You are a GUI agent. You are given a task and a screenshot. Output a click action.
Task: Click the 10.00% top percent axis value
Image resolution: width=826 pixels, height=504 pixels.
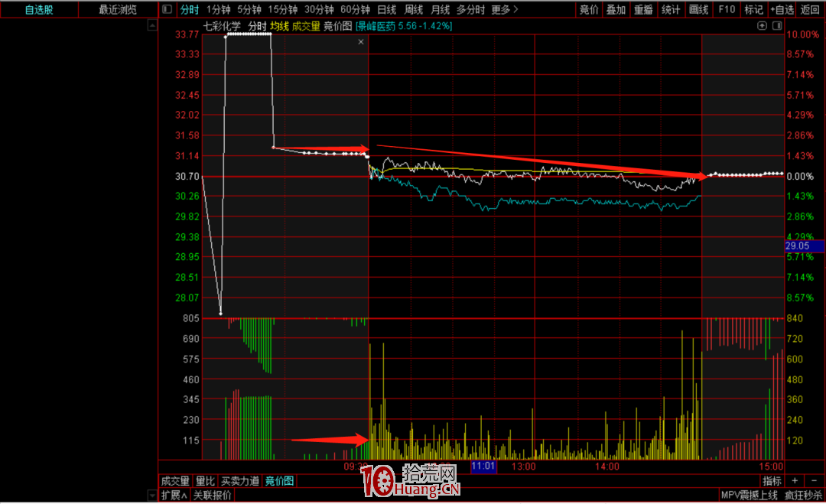pyautogui.click(x=803, y=34)
